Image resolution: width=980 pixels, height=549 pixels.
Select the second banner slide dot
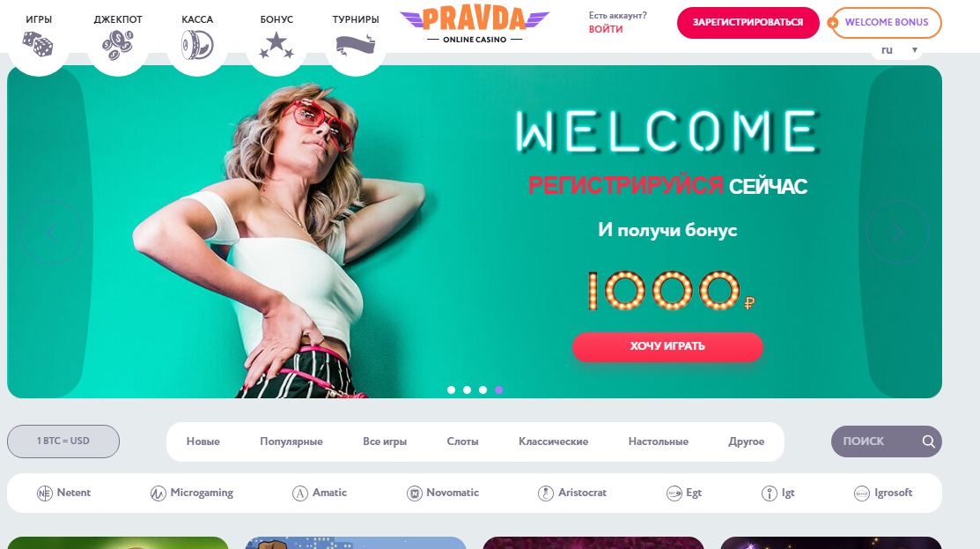467,389
